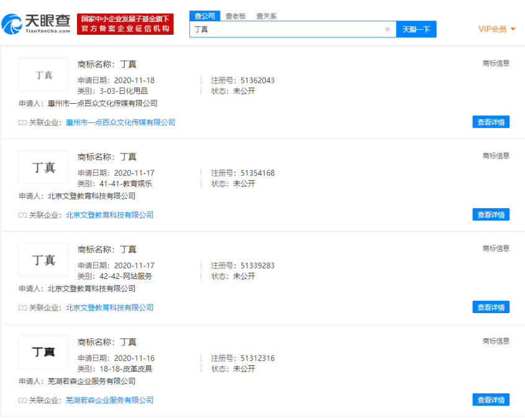525x420 pixels.
Task: Click 商标信息 label on the 51339283 entry
Action: tap(496, 249)
